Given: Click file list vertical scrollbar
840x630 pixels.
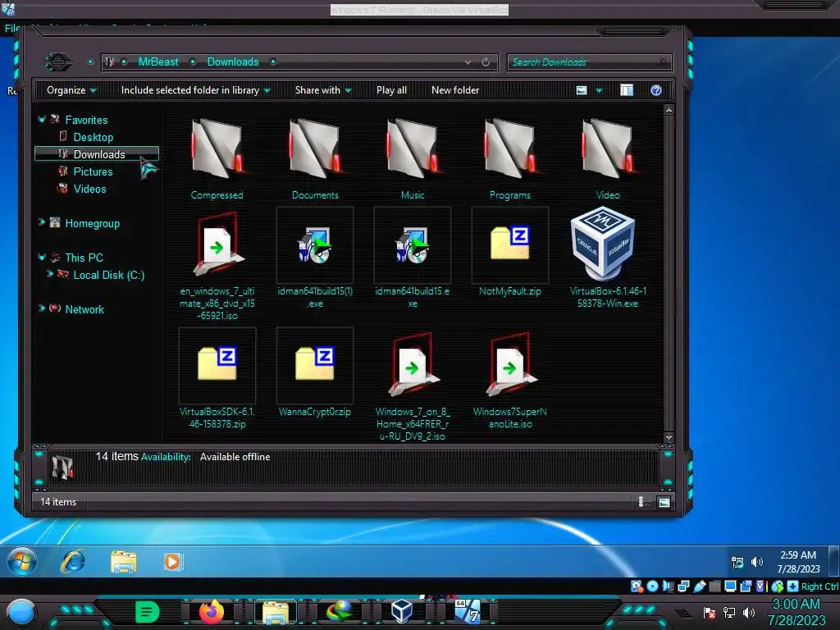Looking at the screenshot, I should (x=669, y=273).
